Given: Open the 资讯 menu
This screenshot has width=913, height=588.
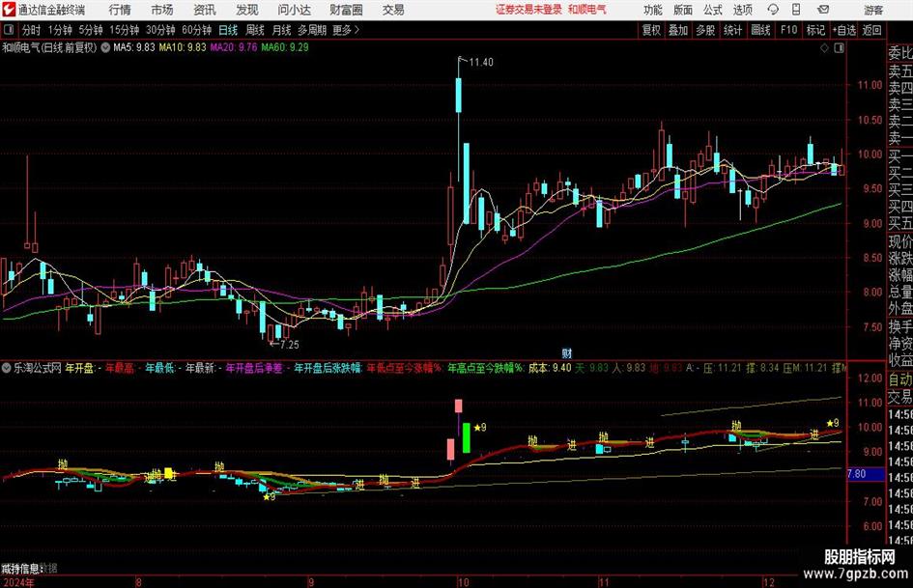Looking at the screenshot, I should pos(205,10).
